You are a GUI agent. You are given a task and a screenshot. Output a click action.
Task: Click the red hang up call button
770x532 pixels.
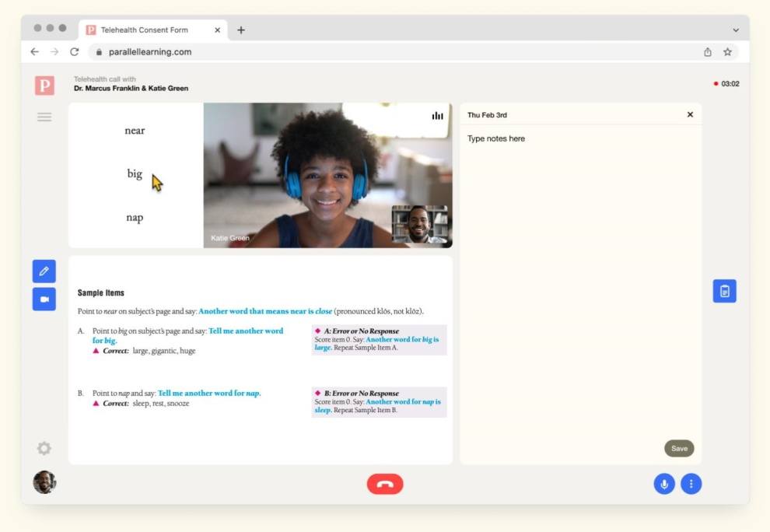(x=385, y=484)
